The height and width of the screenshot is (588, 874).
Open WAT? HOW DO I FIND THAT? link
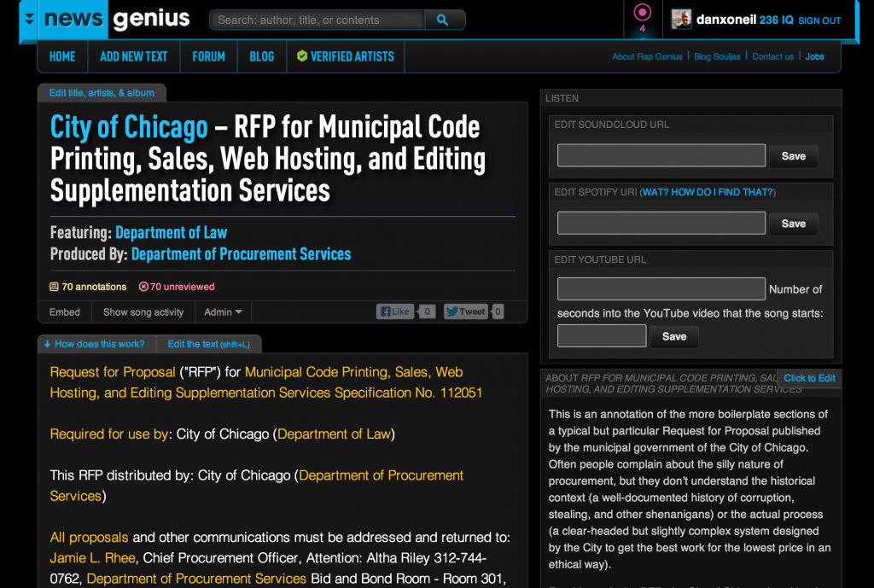[708, 192]
